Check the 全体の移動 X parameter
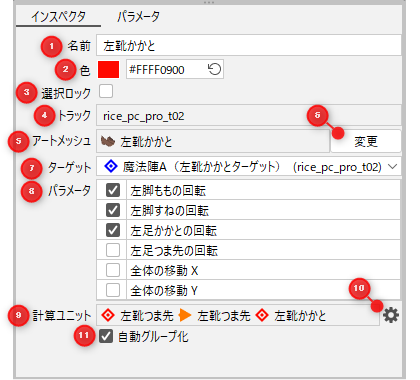 (x=113, y=270)
